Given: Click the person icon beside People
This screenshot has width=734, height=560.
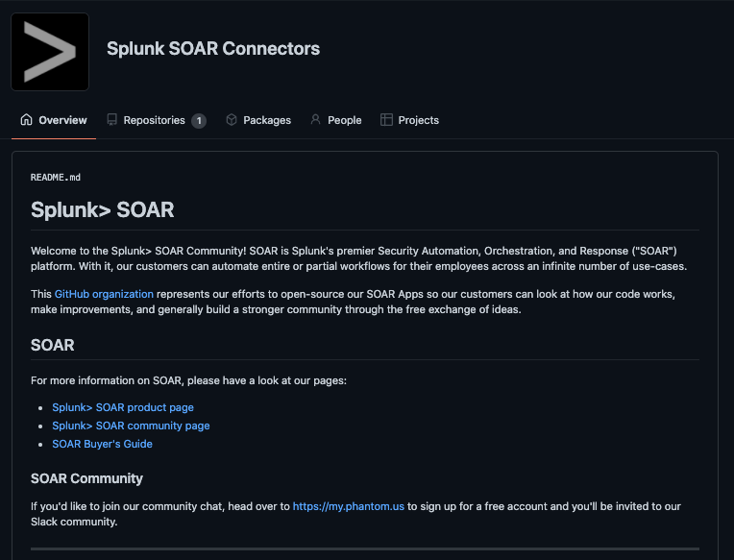Looking at the screenshot, I should (x=315, y=120).
